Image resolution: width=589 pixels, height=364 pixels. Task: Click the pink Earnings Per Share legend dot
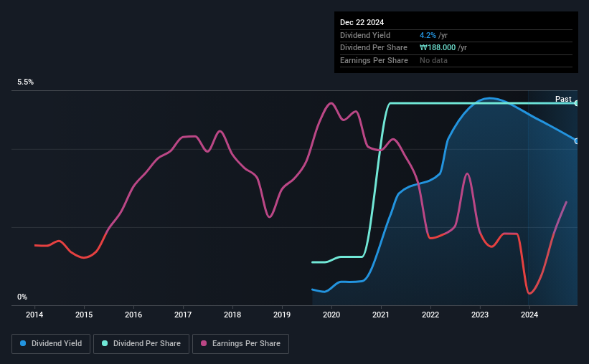(204, 343)
